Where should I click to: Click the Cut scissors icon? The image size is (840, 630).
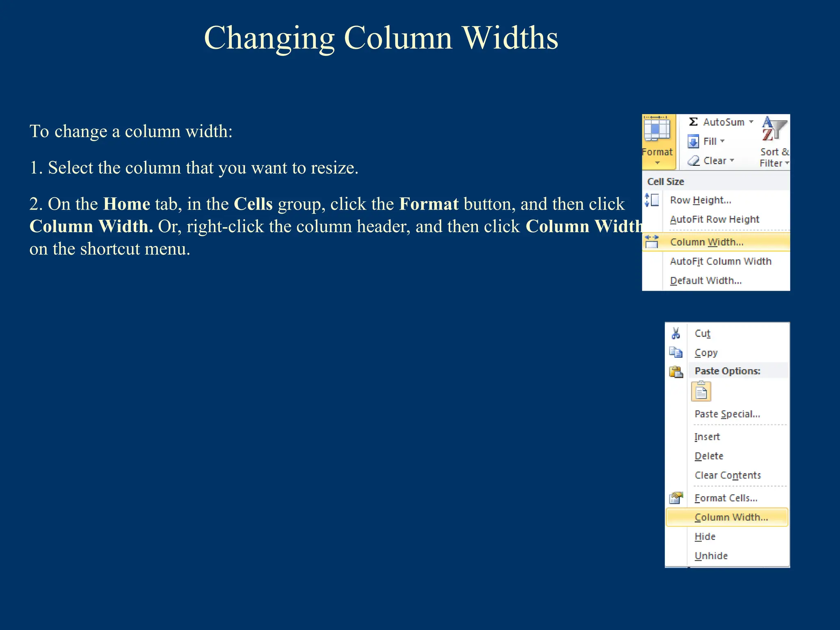tap(676, 333)
